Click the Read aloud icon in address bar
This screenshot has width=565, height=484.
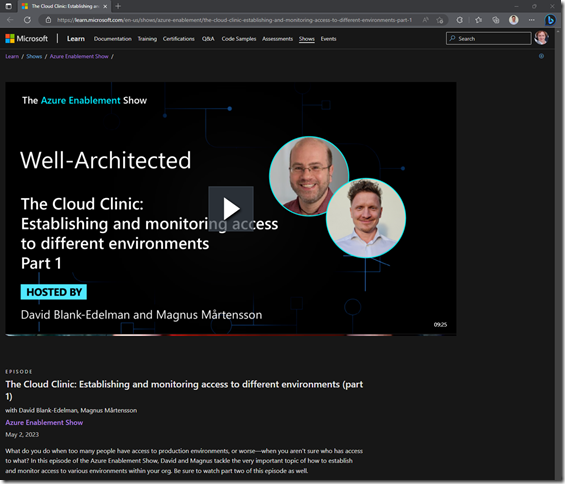pos(426,20)
